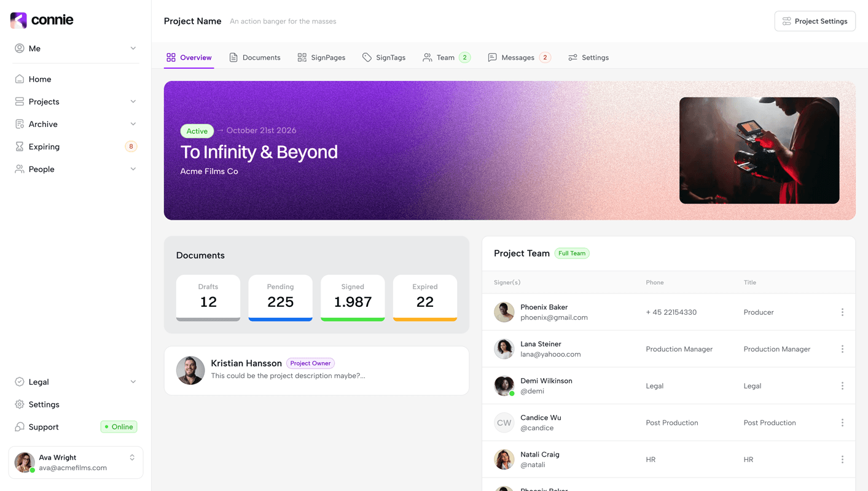Click the Project Settings button
Image resolution: width=868 pixels, height=491 pixels.
pos(815,21)
